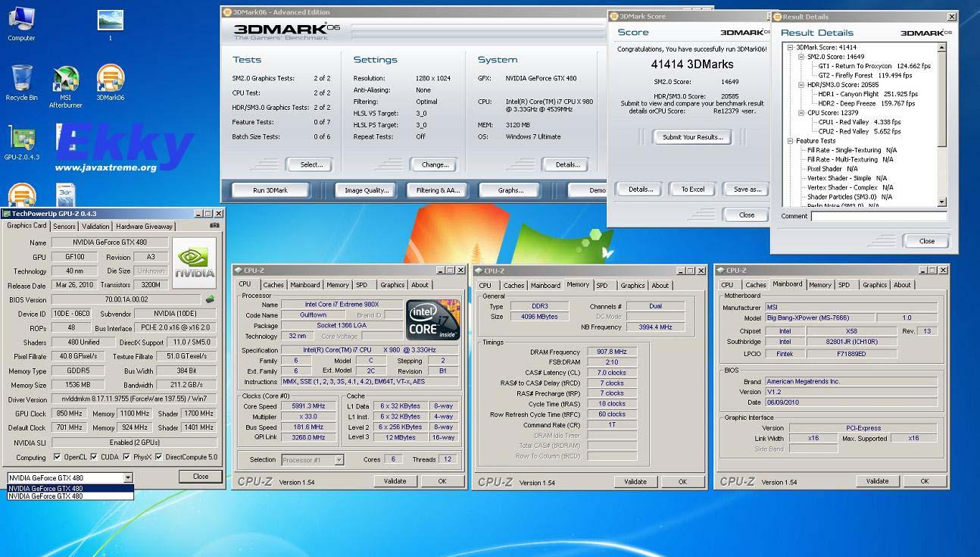The width and height of the screenshot is (980, 557).
Task: Open the Recycle Bin desktop icon
Action: pyautogui.click(x=21, y=82)
